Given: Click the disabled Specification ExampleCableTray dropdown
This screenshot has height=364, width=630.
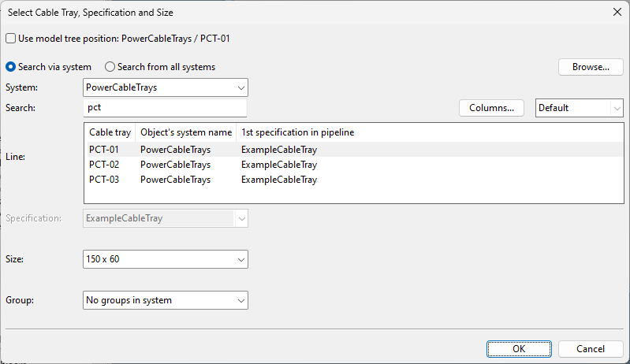Looking at the screenshot, I should point(165,218).
